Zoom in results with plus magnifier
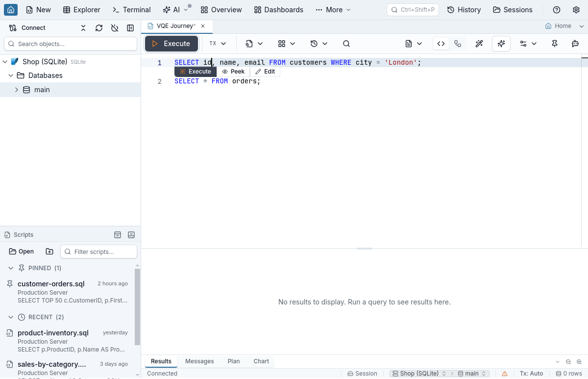Viewport: 588px width, 379px height. click(x=579, y=362)
